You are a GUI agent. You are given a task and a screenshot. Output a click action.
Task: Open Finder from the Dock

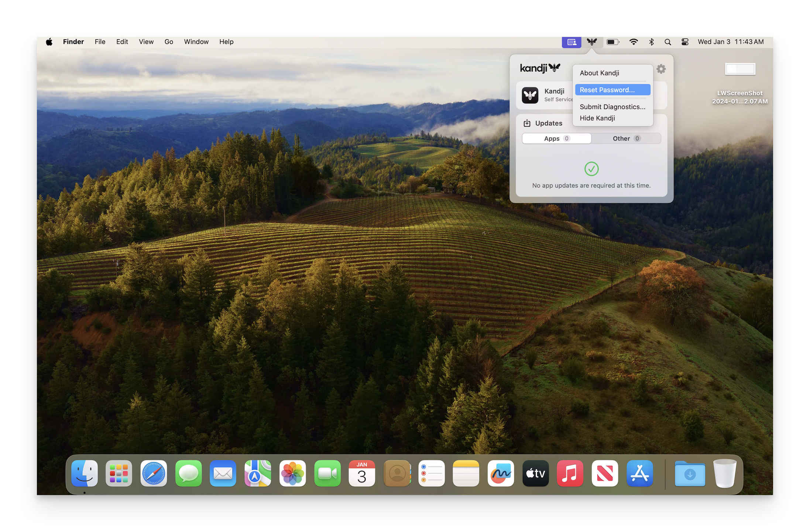(85, 473)
